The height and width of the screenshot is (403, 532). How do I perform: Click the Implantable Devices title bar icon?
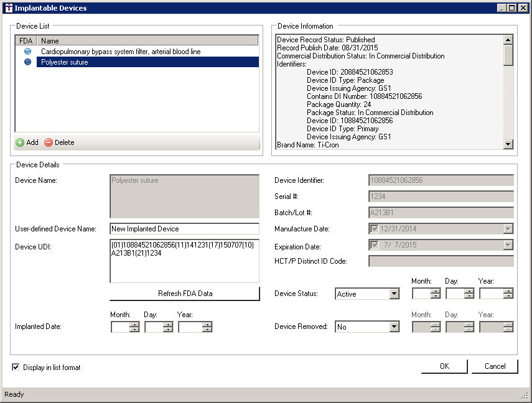(8, 8)
